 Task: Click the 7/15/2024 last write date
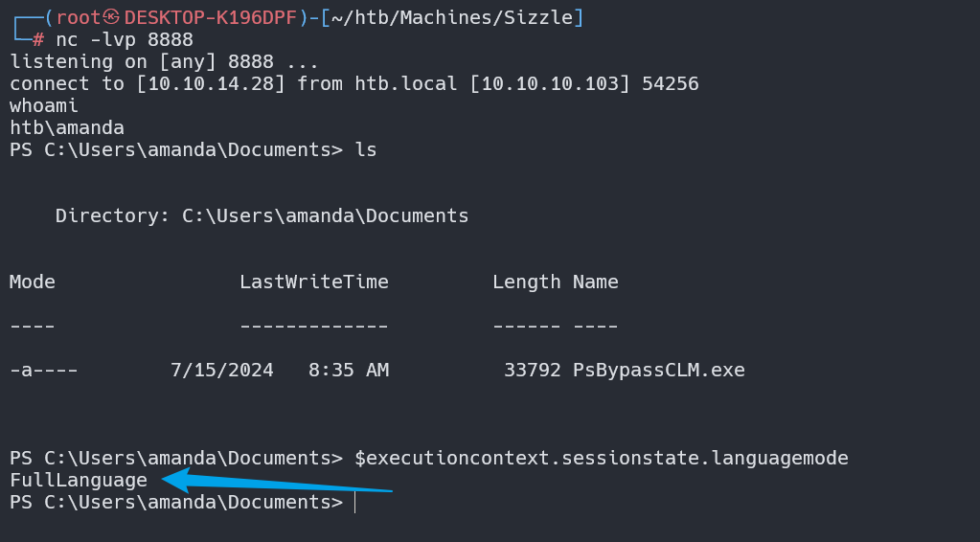coord(222,370)
